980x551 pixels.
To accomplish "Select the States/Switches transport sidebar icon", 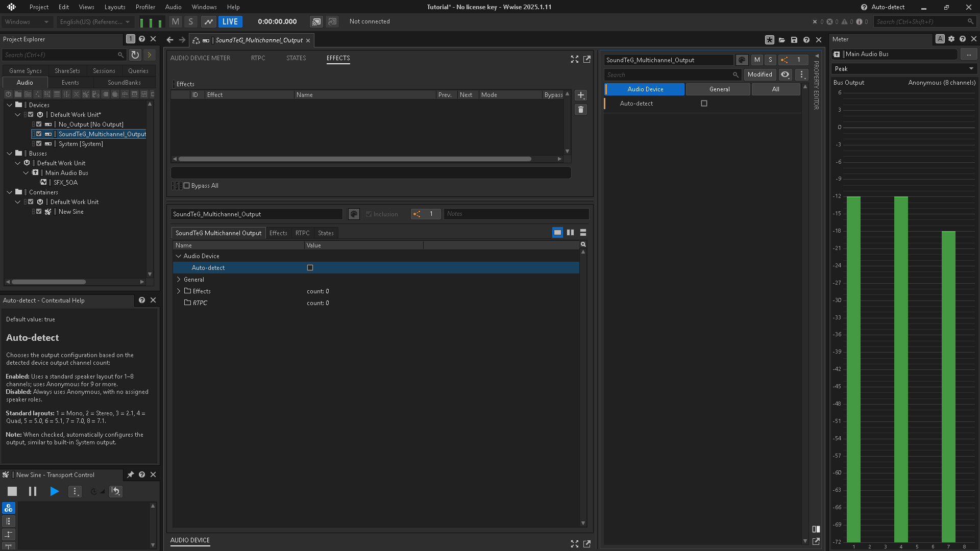I will coord(9,508).
